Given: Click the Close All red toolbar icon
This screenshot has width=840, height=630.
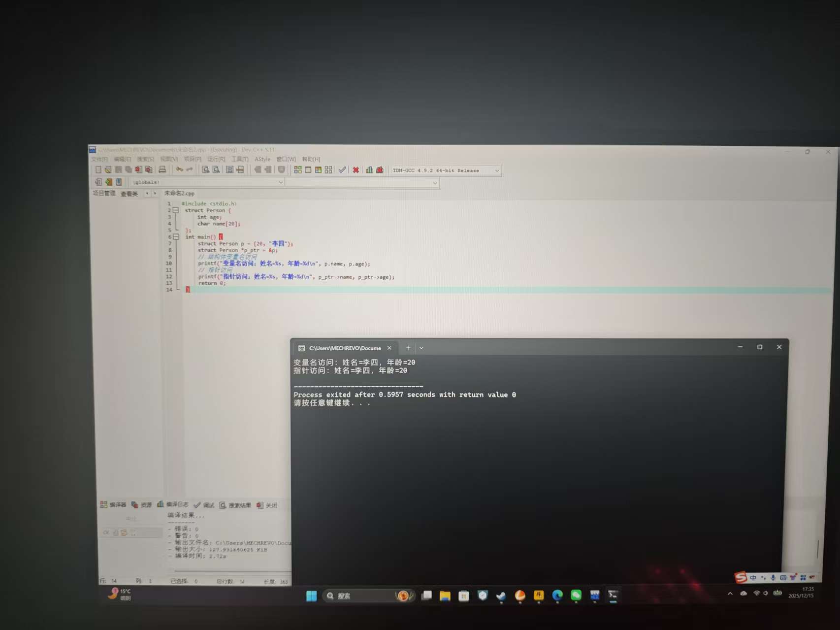Looking at the screenshot, I should (x=148, y=169).
